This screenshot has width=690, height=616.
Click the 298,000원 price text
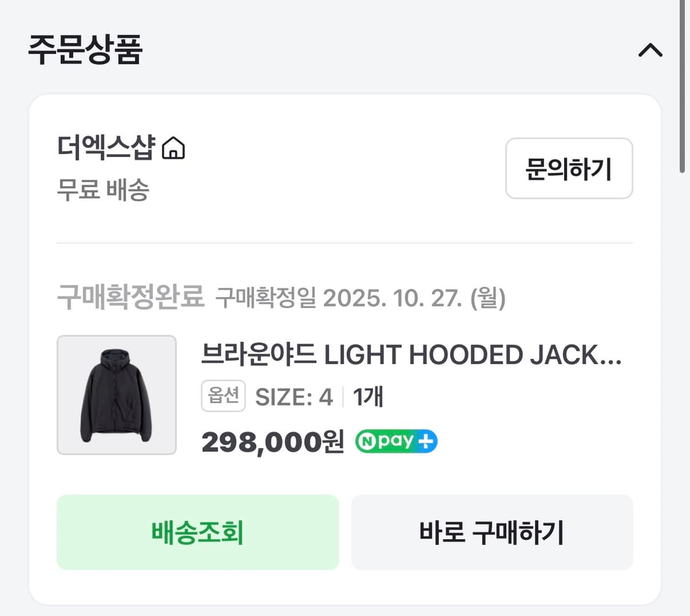pyautogui.click(x=273, y=441)
